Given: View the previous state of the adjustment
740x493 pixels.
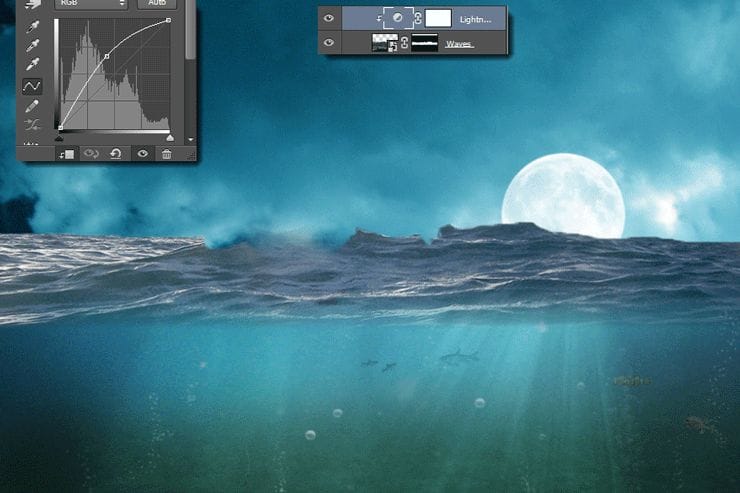Looking at the screenshot, I should click(91, 153).
